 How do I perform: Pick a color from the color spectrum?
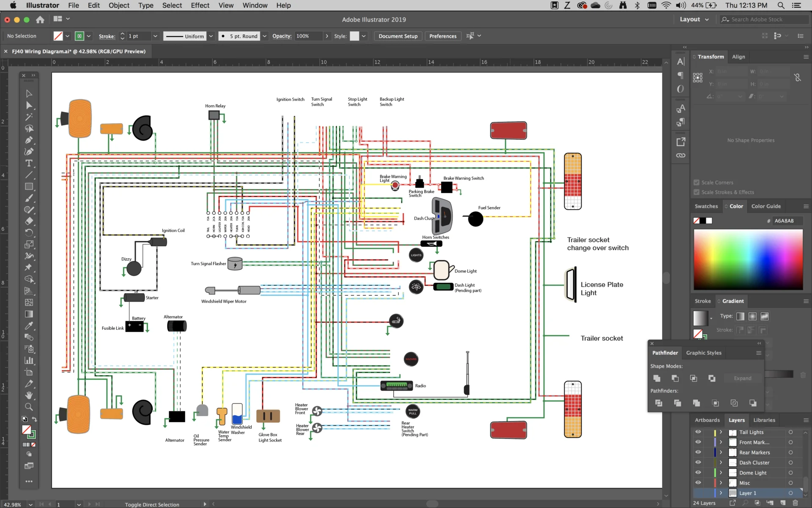click(x=748, y=260)
